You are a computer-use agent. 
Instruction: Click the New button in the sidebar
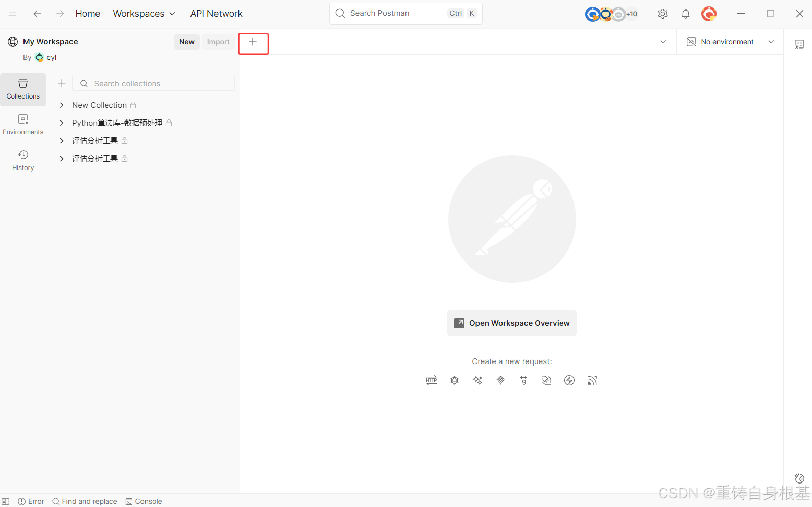coord(187,42)
